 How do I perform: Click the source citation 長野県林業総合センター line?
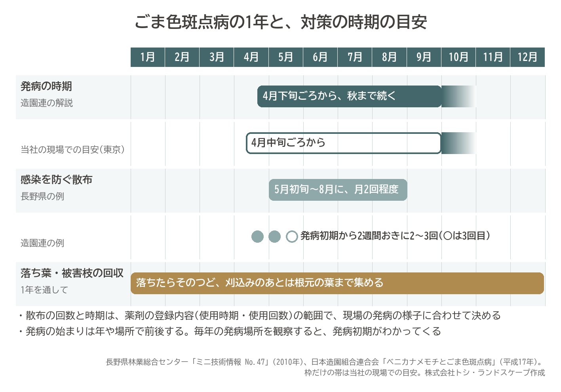(x=325, y=362)
